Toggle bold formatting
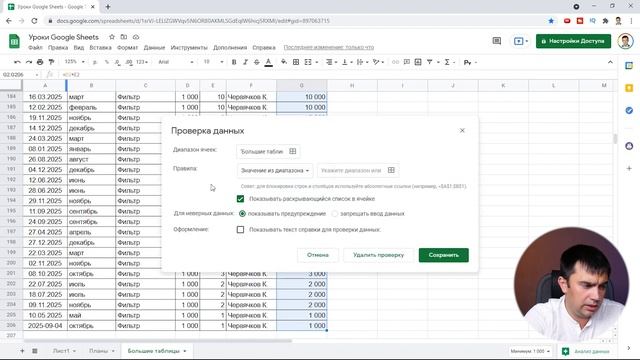Image resolution: width=640 pixels, height=360 pixels. tap(234, 62)
